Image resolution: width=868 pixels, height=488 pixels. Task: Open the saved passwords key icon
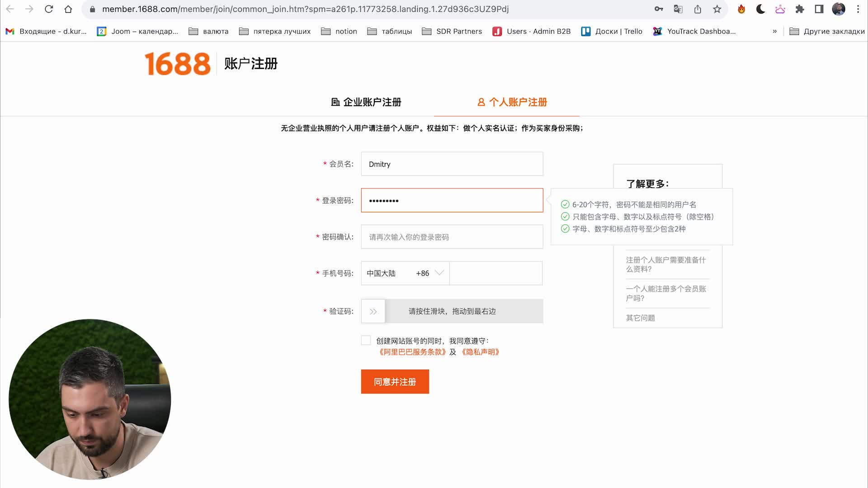coord(659,9)
